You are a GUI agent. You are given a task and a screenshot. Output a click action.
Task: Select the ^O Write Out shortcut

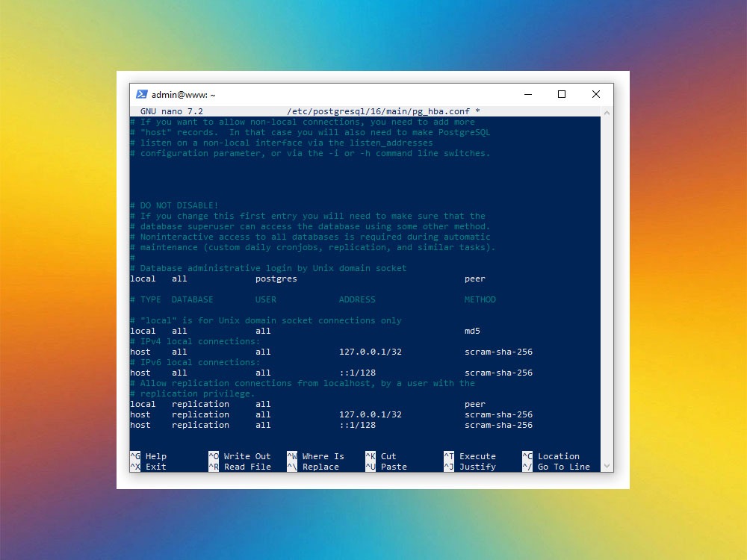coord(239,456)
